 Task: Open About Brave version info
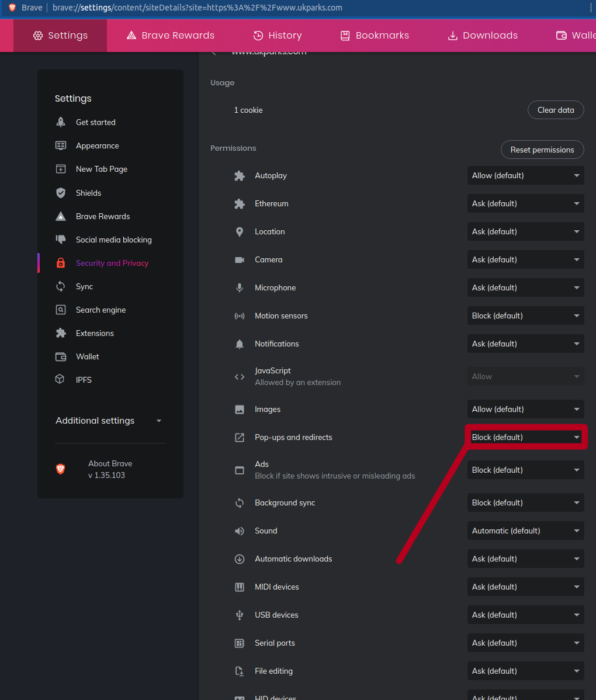(x=109, y=469)
